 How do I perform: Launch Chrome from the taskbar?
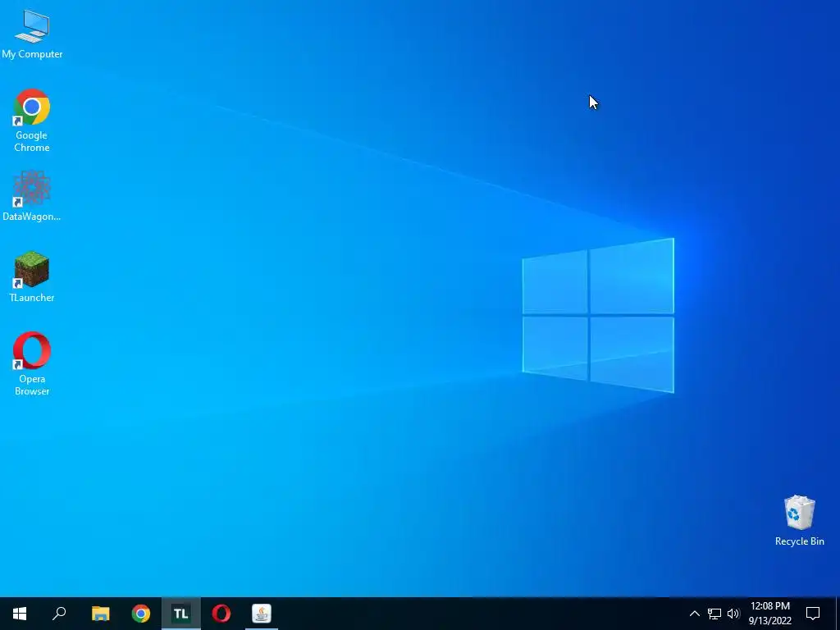[x=141, y=614]
